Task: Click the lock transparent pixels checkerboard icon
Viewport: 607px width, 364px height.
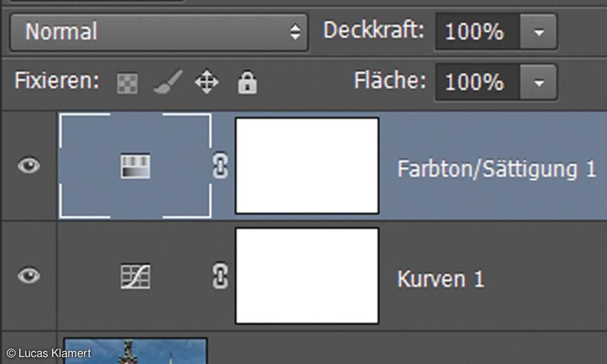Action: (127, 83)
